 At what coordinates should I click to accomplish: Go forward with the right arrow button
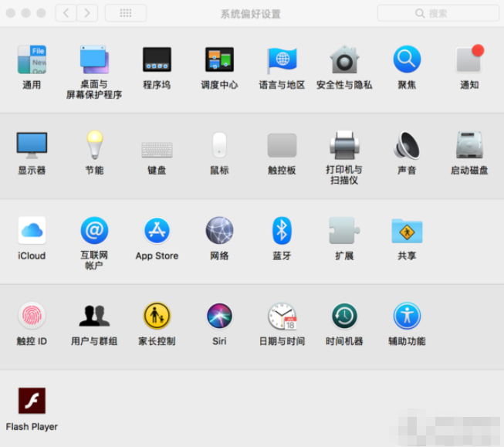click(87, 13)
